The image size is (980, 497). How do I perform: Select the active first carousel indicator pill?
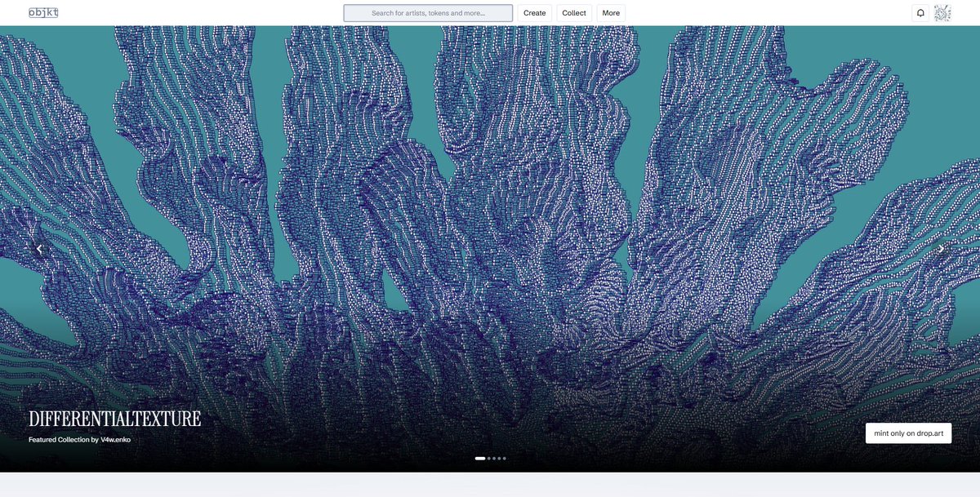(x=480, y=459)
